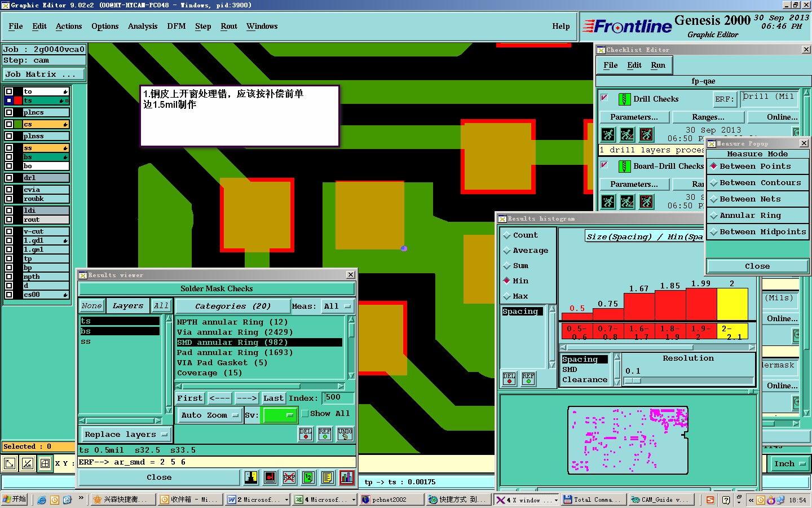Click REF icon in Results histogram window
This screenshot has height=508, width=812.
[528, 378]
